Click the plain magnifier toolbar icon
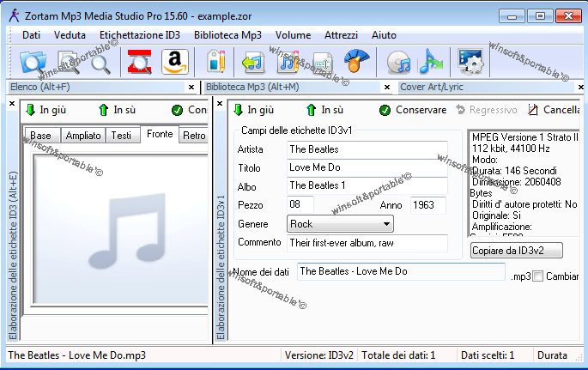The height and width of the screenshot is (370, 588). pyautogui.click(x=100, y=64)
